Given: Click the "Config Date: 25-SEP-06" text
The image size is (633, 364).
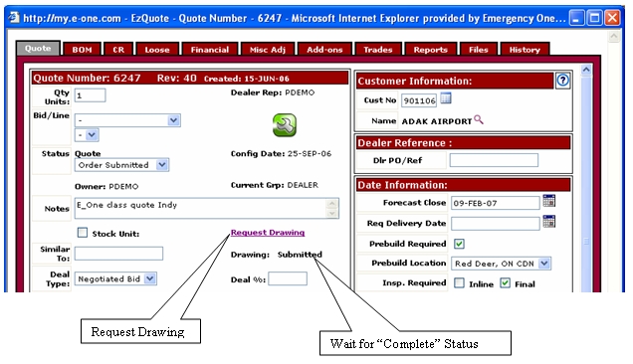Looking at the screenshot, I should click(x=281, y=154).
